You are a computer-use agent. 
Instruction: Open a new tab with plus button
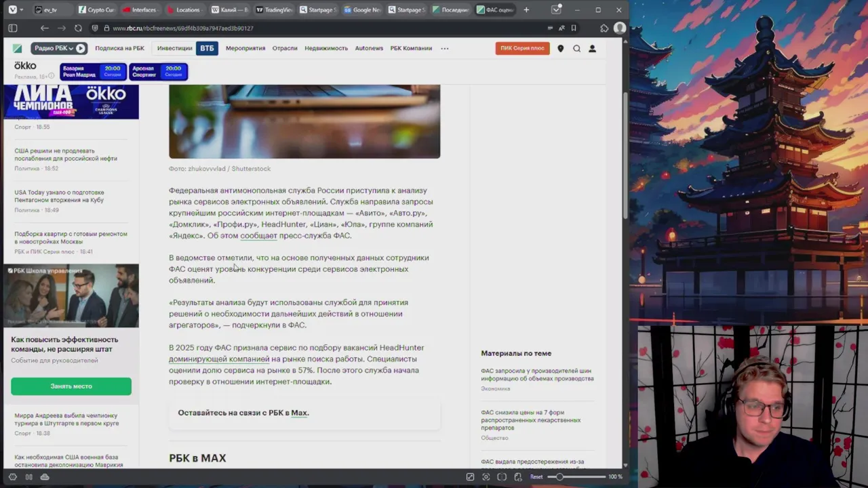click(x=526, y=9)
